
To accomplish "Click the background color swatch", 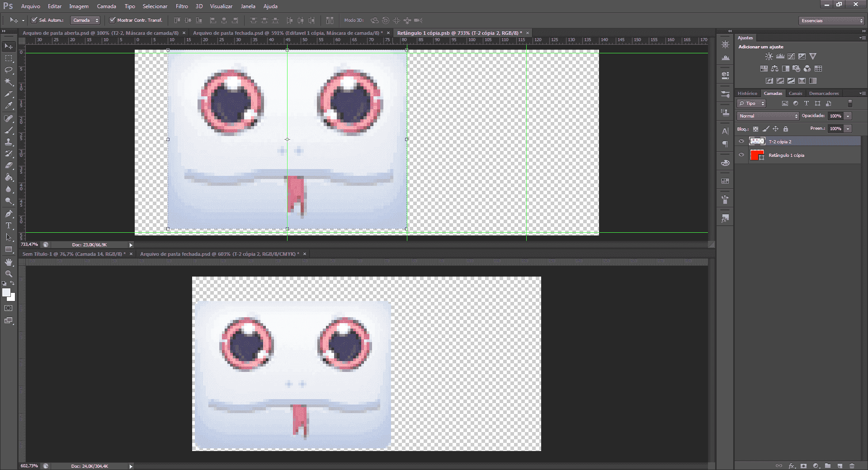I will coord(12,298).
